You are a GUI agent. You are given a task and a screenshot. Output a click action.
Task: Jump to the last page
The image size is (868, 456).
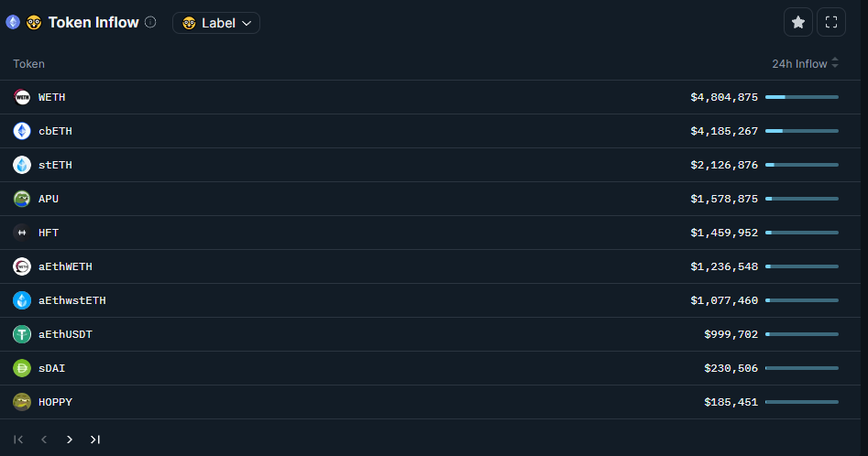(x=95, y=440)
